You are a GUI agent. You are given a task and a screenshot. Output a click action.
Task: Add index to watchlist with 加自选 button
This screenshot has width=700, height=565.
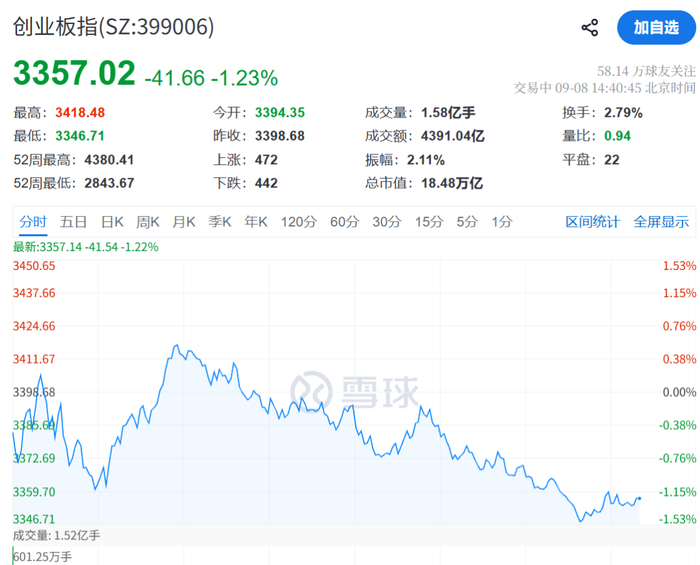point(656,28)
